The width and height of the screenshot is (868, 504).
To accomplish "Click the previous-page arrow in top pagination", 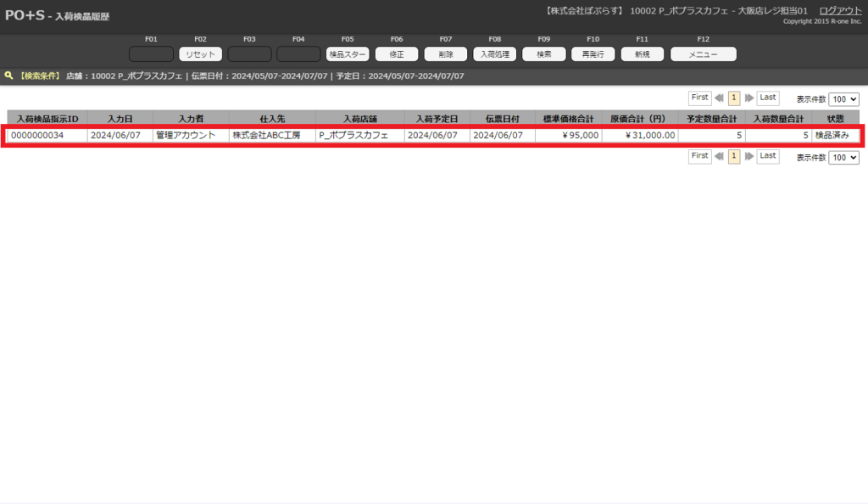I will point(719,98).
